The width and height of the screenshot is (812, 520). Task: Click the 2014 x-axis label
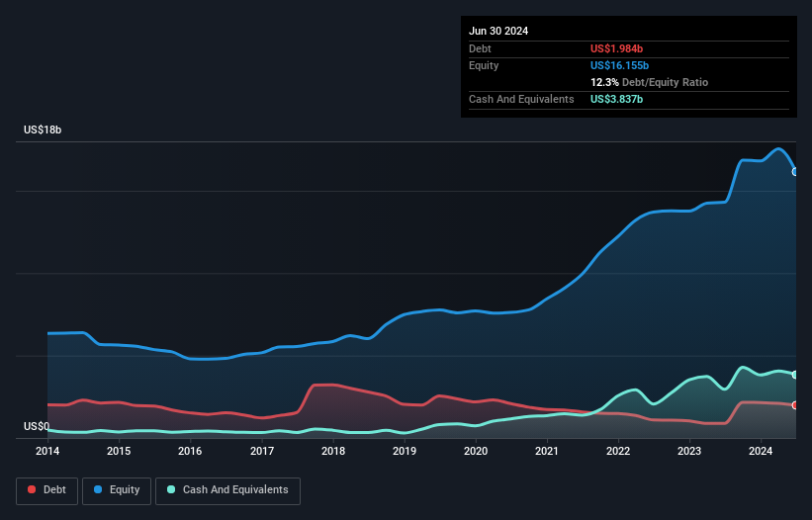click(x=47, y=451)
